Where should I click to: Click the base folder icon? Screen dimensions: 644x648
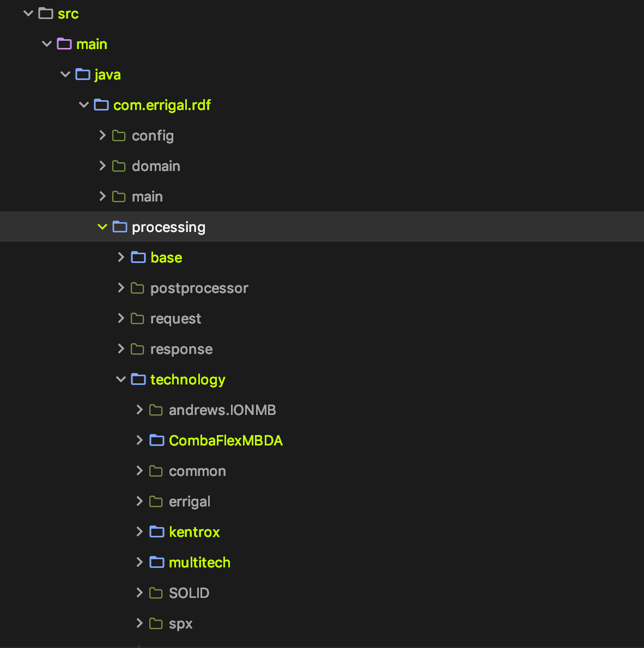pos(138,258)
